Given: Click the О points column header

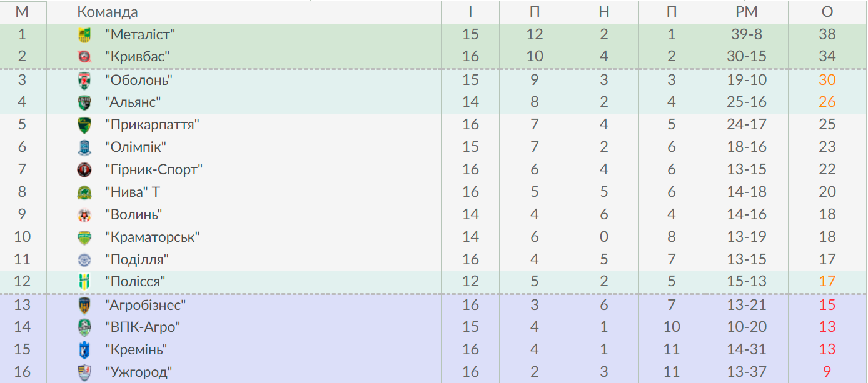Looking at the screenshot, I should coord(827,12).
